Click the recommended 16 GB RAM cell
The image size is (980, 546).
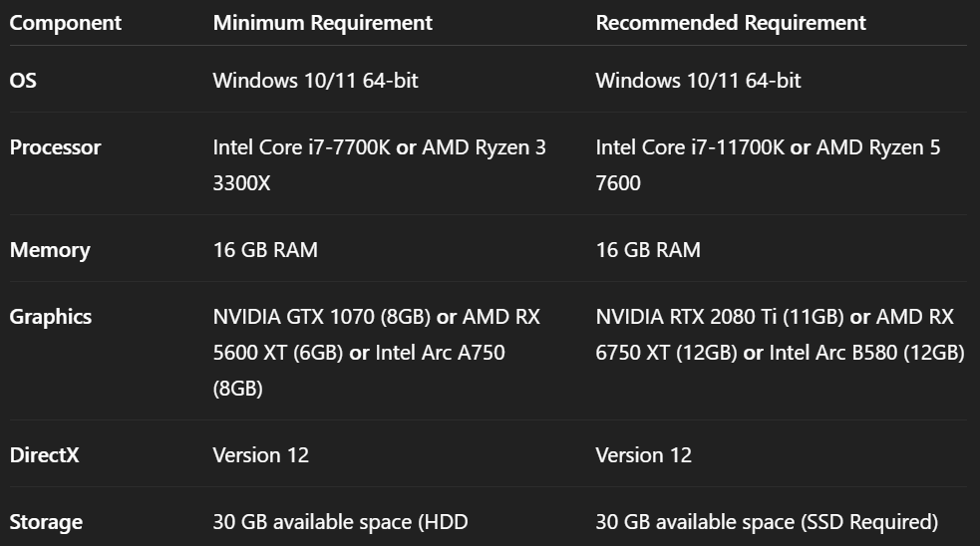648,250
